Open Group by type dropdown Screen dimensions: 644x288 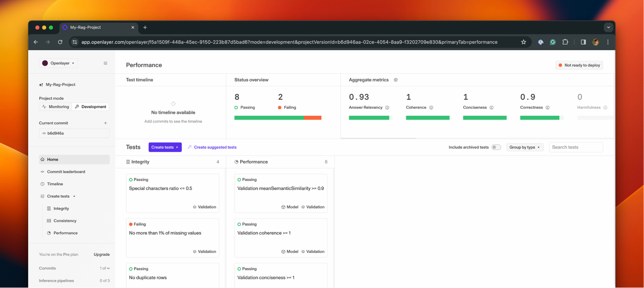[x=525, y=147]
